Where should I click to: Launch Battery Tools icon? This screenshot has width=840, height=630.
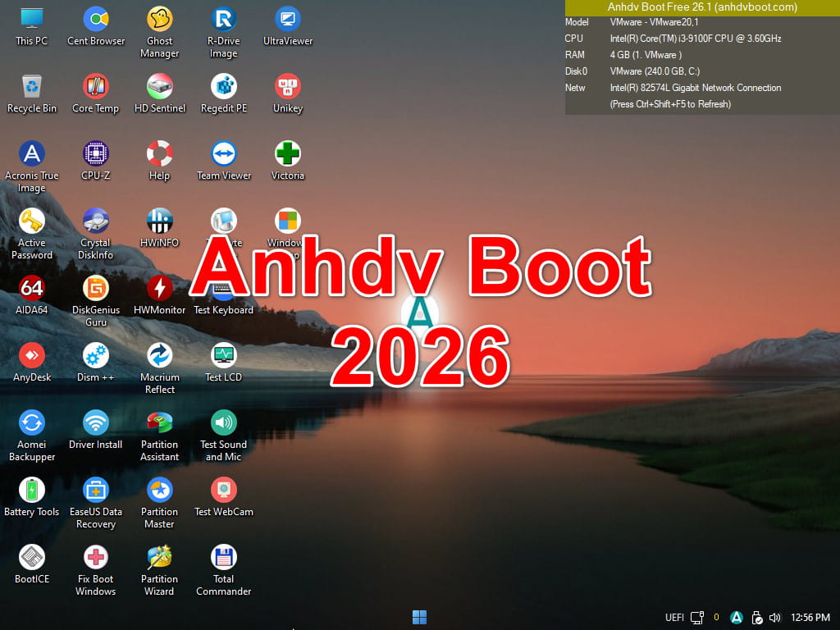pos(32,496)
